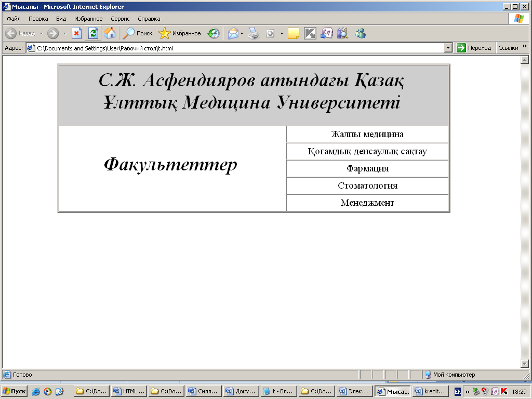
Task: Click the taskbar clock showing 18:29
Action: pyautogui.click(x=519, y=392)
